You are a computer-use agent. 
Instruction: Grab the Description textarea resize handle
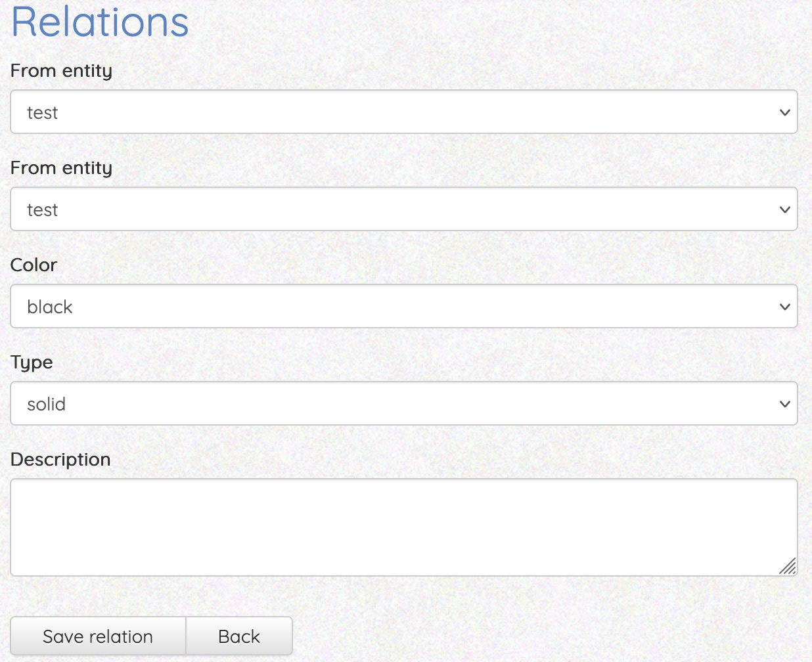tap(788, 567)
